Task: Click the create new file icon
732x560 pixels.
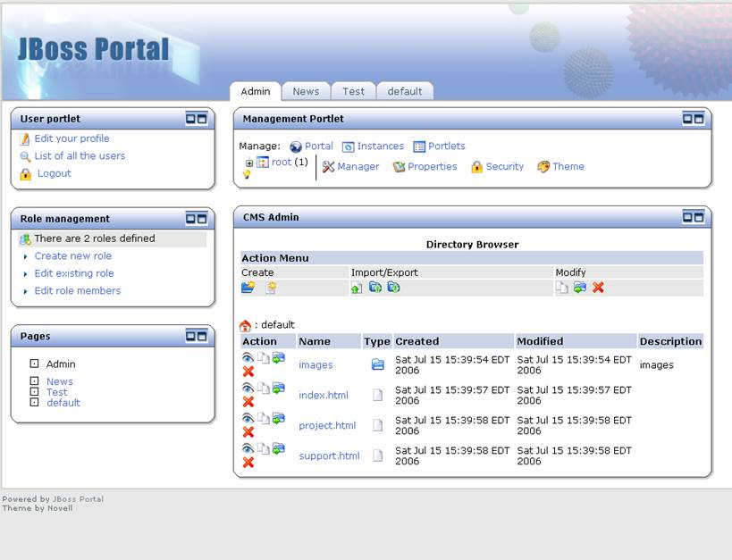Action: point(271,288)
